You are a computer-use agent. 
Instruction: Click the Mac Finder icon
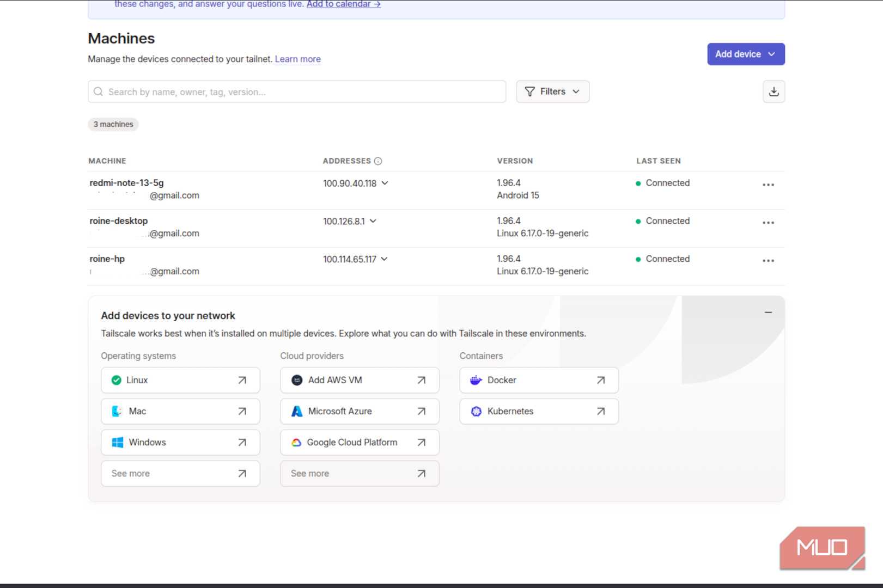coord(117,411)
